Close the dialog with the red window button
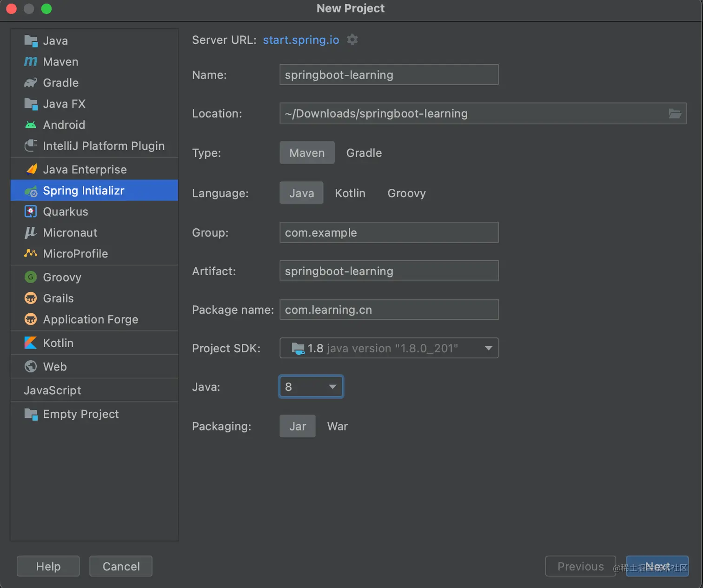Image resolution: width=703 pixels, height=588 pixels. pyautogui.click(x=11, y=9)
